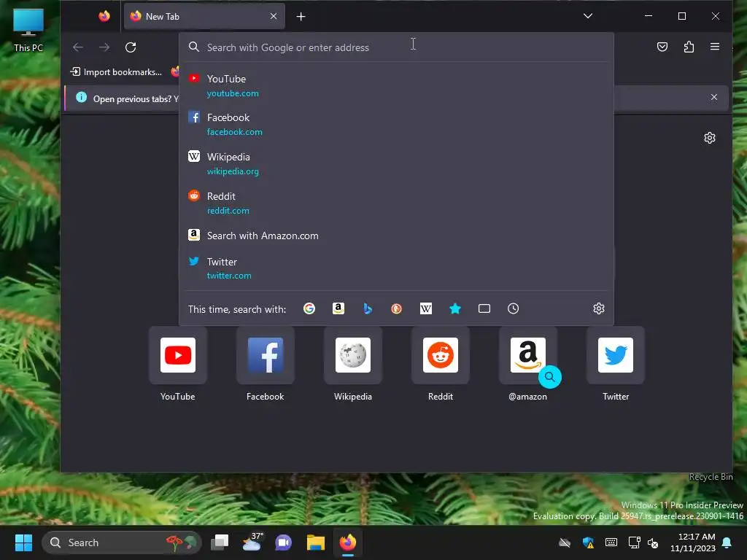Click Import bookmarks in bookmarks toolbar
This screenshot has height=560, width=747.
116,72
